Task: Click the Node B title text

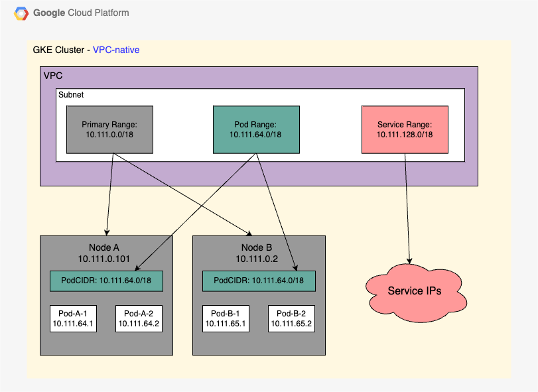Action: point(257,247)
